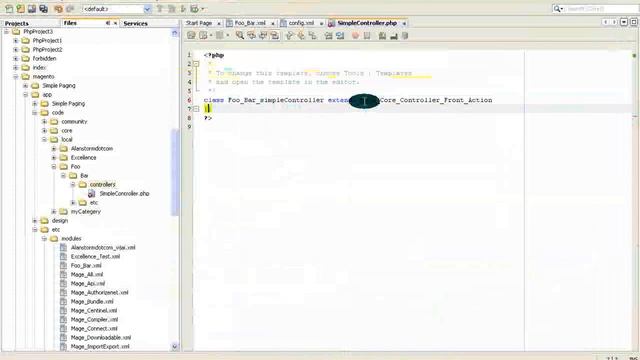Stop macro recording icon
Screen dimensions: 640x360
click(367, 36)
